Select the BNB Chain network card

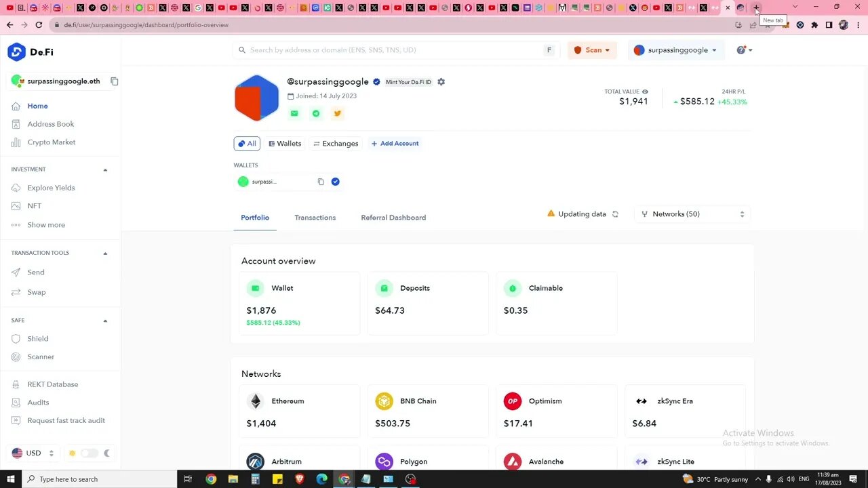pos(428,411)
